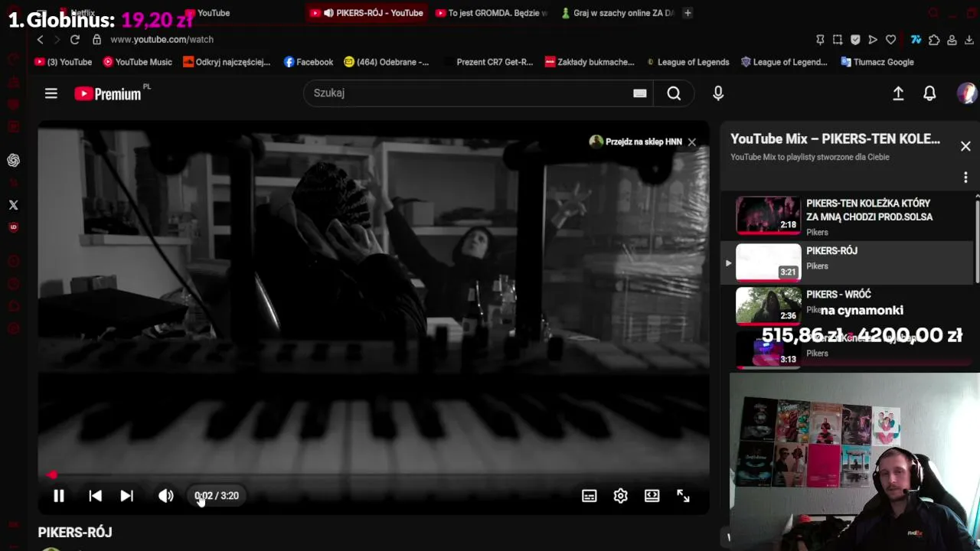
Task: Open X (Twitter) in the browser sidebar
Action: pyautogui.click(x=13, y=205)
